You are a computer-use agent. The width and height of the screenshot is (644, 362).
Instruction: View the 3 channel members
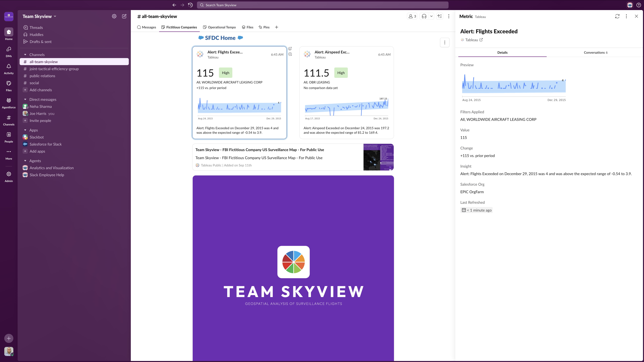pos(412,16)
